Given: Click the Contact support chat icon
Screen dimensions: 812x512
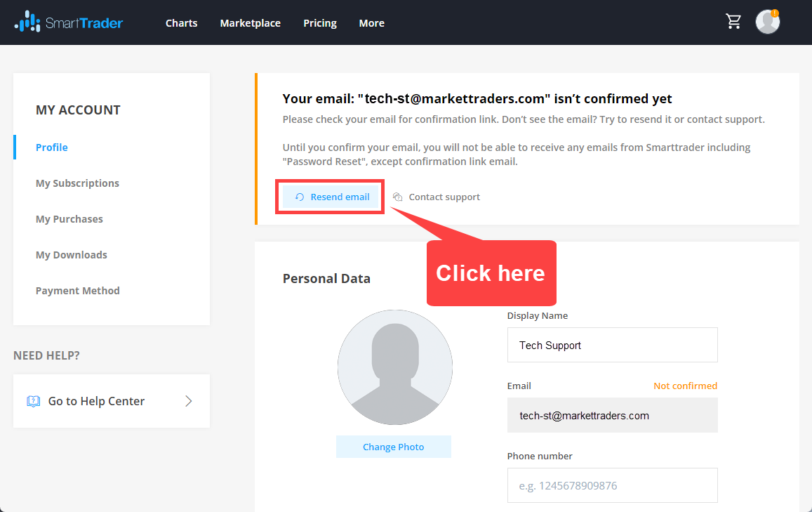Looking at the screenshot, I should [397, 197].
